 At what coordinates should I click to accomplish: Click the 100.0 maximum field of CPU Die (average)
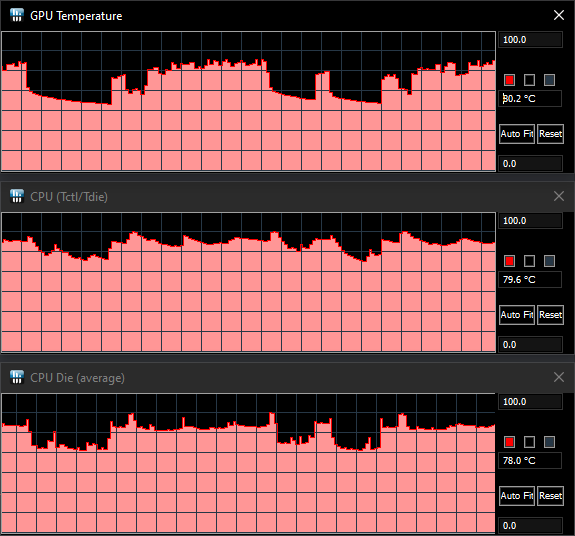tap(530, 401)
